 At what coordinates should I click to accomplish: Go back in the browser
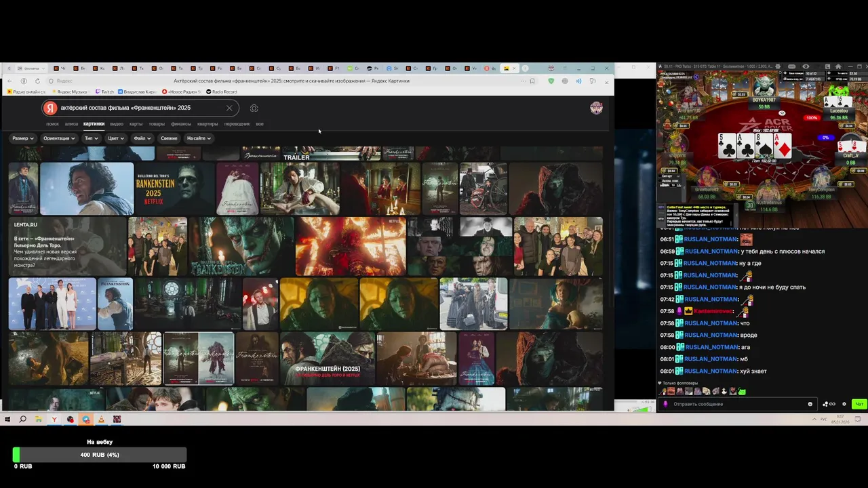click(x=9, y=81)
